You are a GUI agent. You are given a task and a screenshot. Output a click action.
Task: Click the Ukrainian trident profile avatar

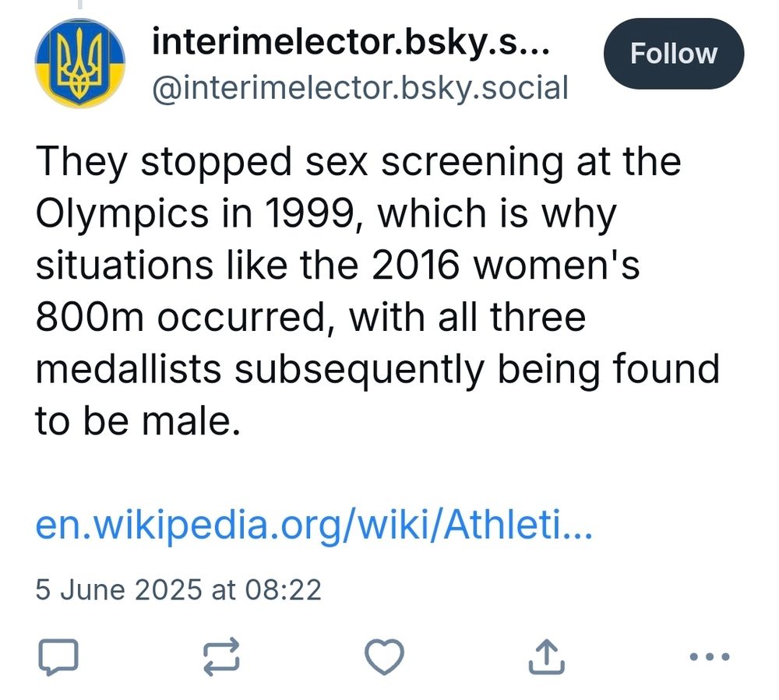coord(80,63)
